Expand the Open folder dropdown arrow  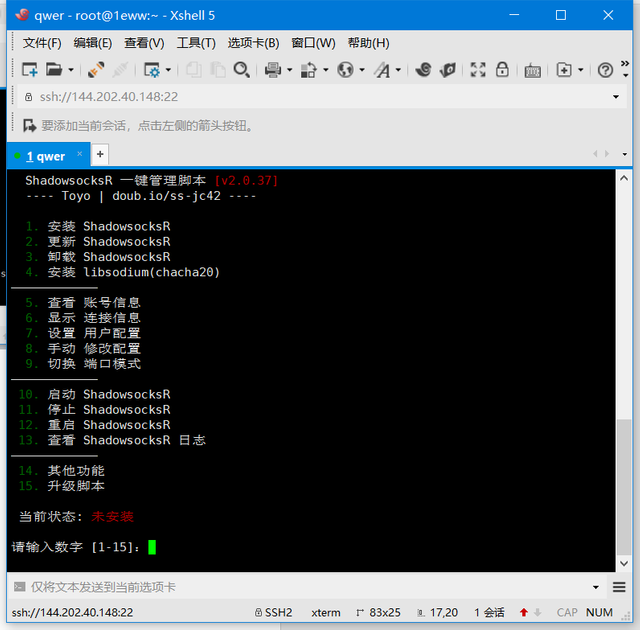pyautogui.click(x=71, y=70)
